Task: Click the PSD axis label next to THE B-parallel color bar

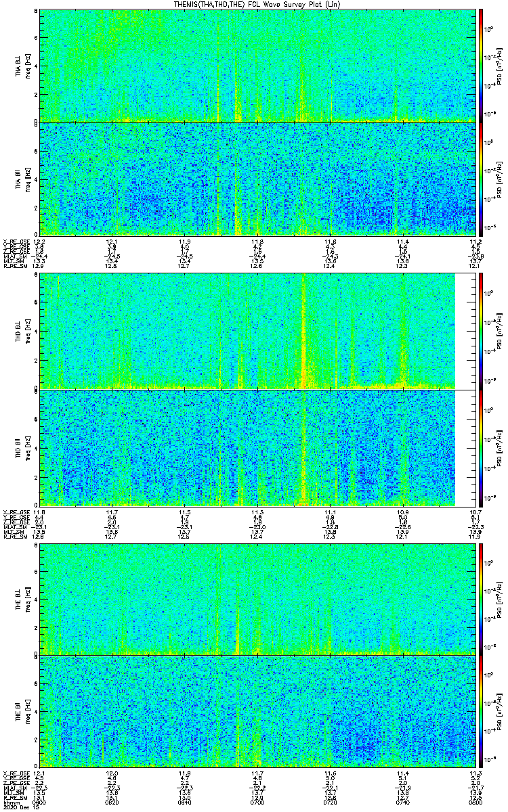Action: pos(499,710)
